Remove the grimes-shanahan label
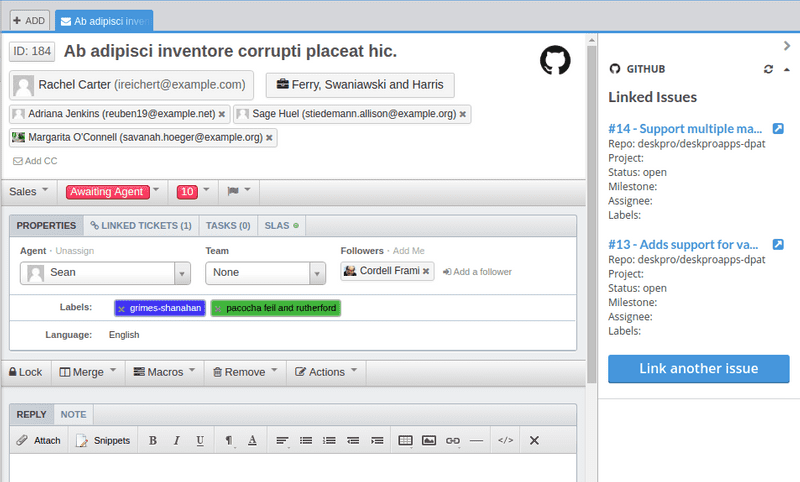 [121, 309]
